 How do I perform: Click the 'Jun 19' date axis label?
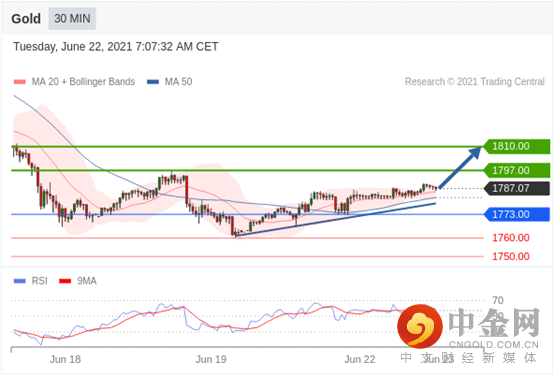point(211,359)
